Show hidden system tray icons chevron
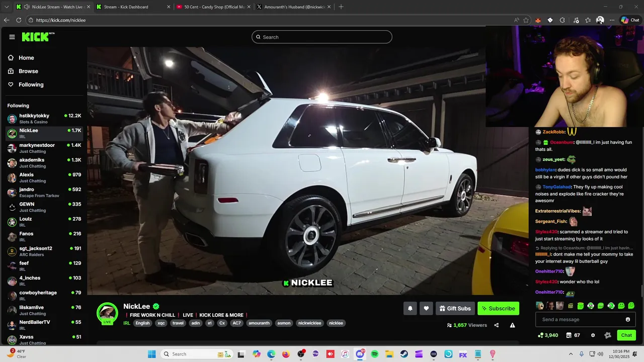 tap(571, 354)
